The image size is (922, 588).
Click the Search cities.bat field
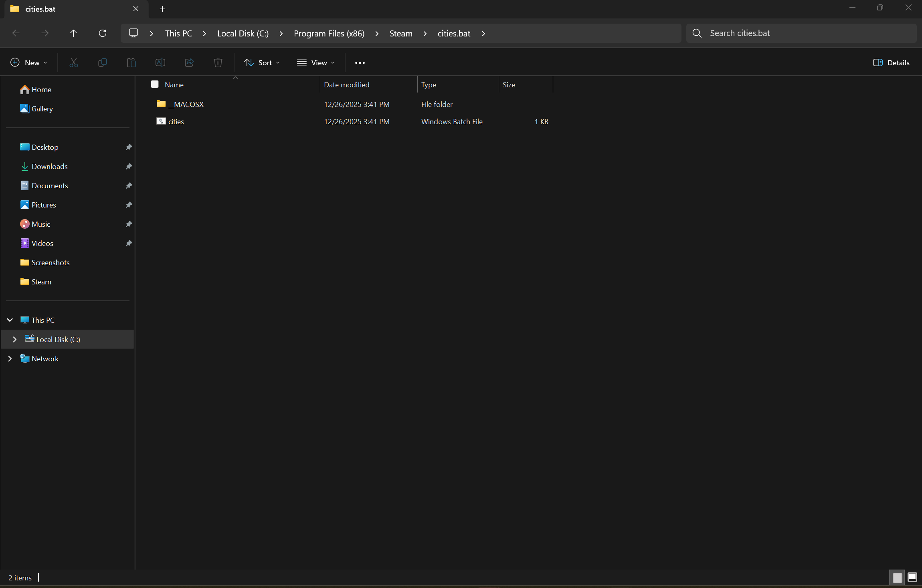tap(801, 33)
